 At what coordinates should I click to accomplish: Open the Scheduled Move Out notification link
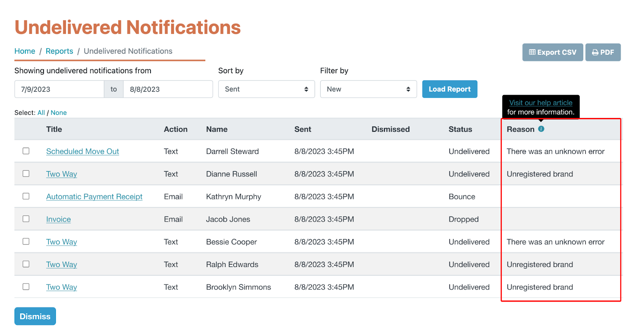pyautogui.click(x=83, y=151)
